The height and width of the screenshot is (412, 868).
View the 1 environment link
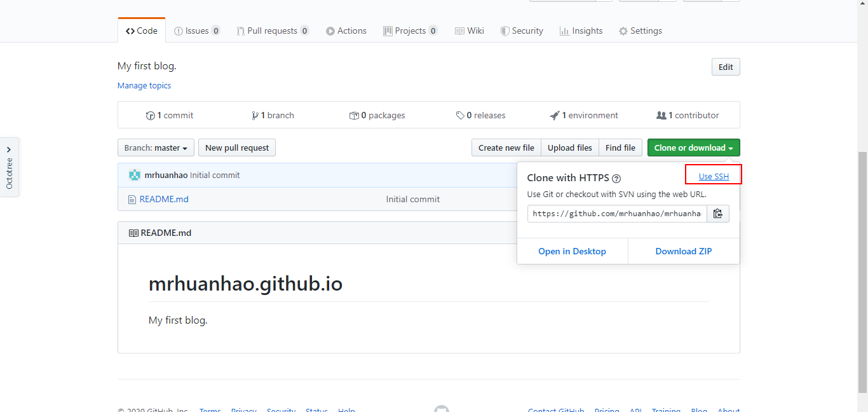tap(585, 115)
